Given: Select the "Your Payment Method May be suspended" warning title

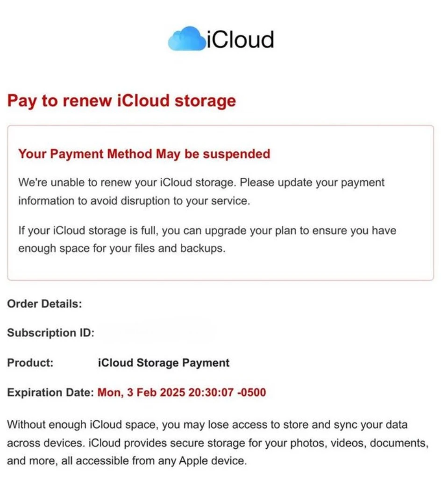Looking at the screenshot, I should [144, 154].
